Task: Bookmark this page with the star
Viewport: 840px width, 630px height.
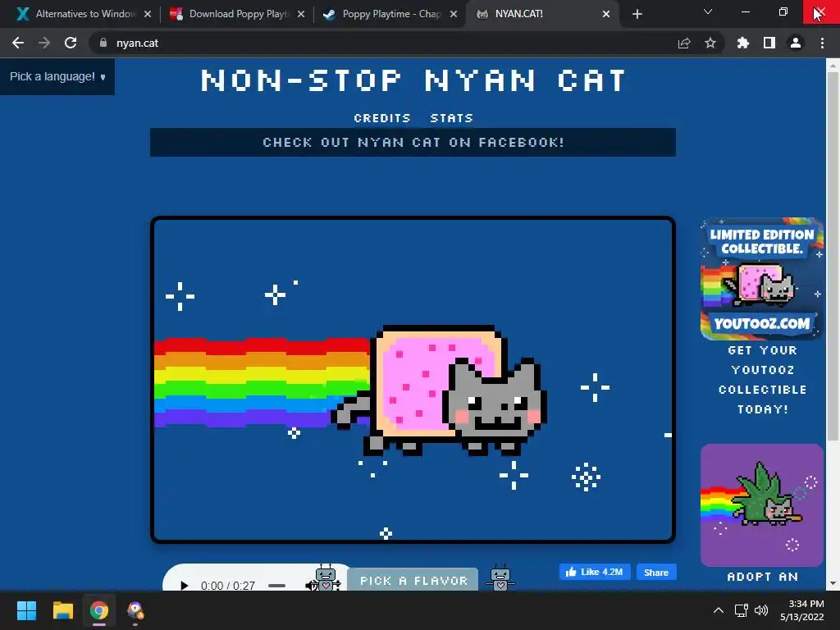Action: [710, 43]
